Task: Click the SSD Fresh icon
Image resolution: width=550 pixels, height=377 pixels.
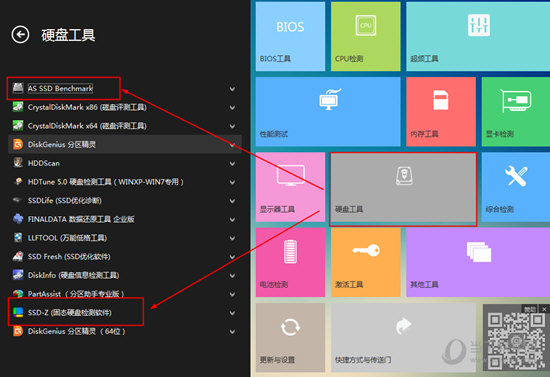Action: pos(18,256)
